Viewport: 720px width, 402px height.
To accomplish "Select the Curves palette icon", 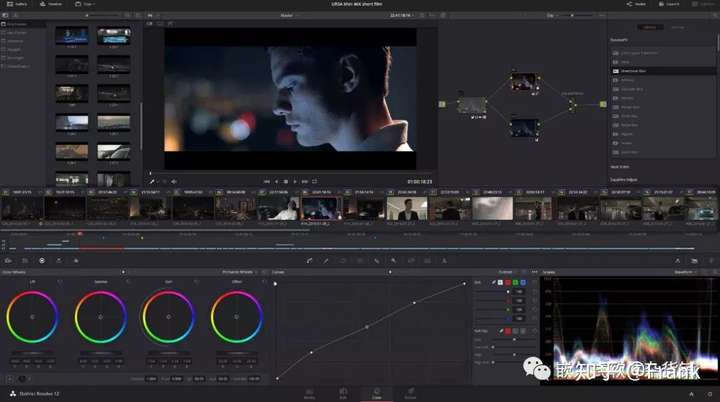I will 309,260.
